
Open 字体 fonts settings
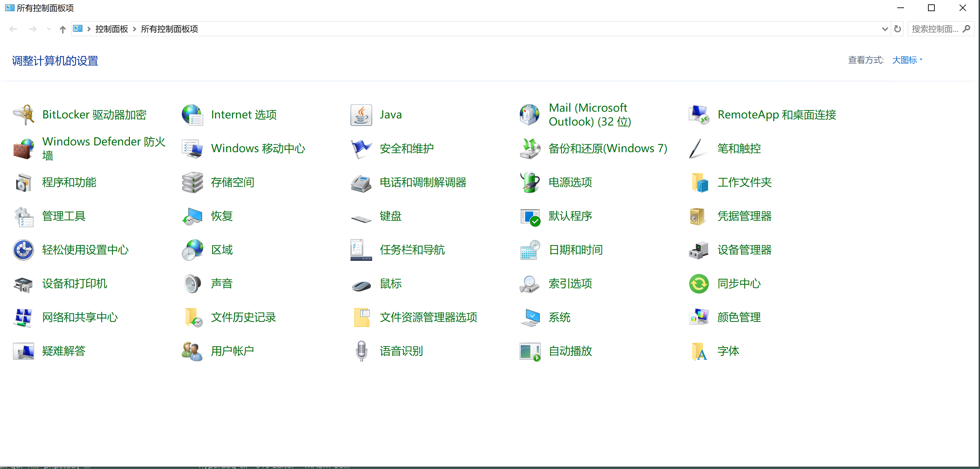[x=728, y=351]
